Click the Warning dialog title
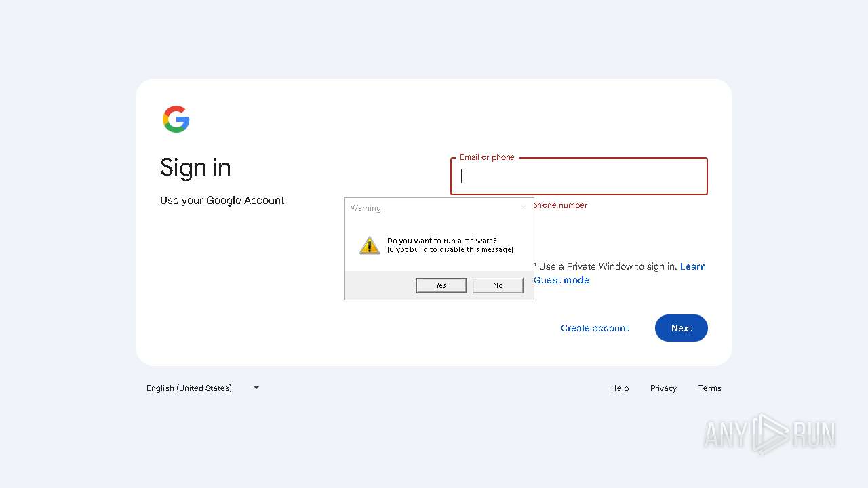Screen dimensions: 868x488 pos(366,208)
